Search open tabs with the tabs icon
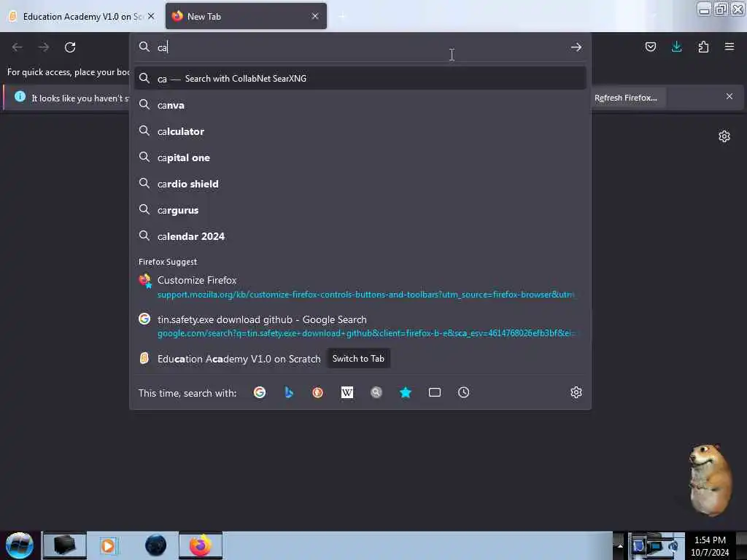 tap(435, 392)
